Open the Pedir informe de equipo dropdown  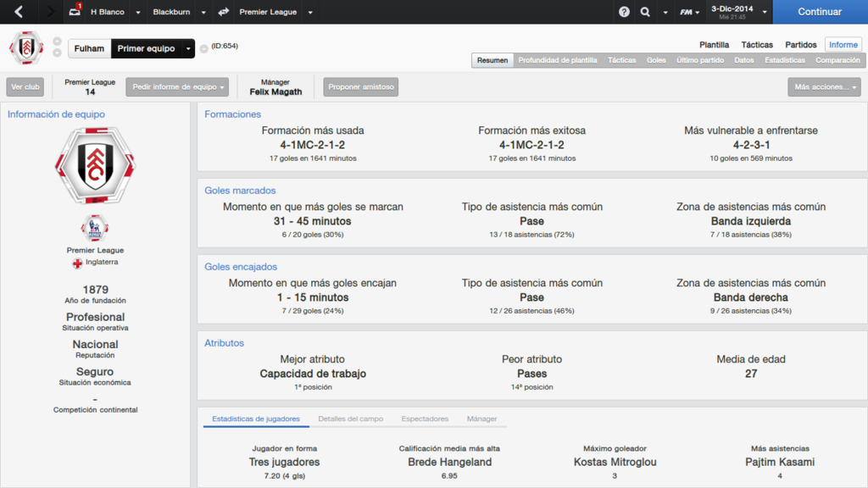(177, 87)
